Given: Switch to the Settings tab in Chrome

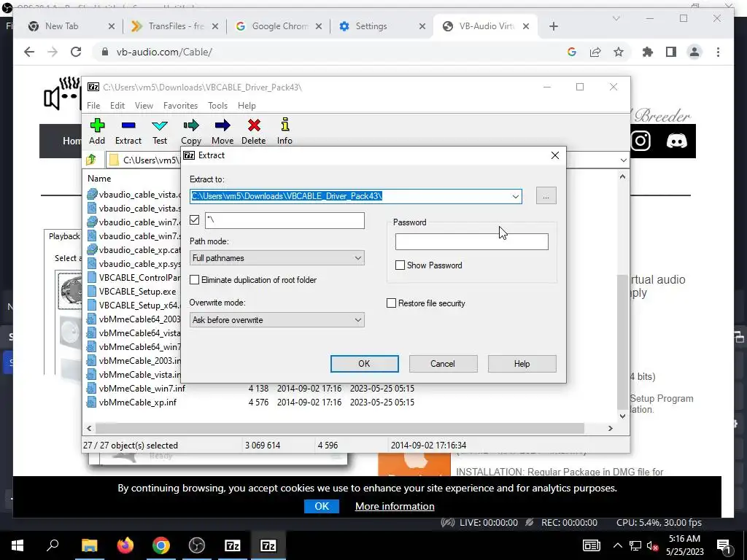Looking at the screenshot, I should click(x=381, y=26).
